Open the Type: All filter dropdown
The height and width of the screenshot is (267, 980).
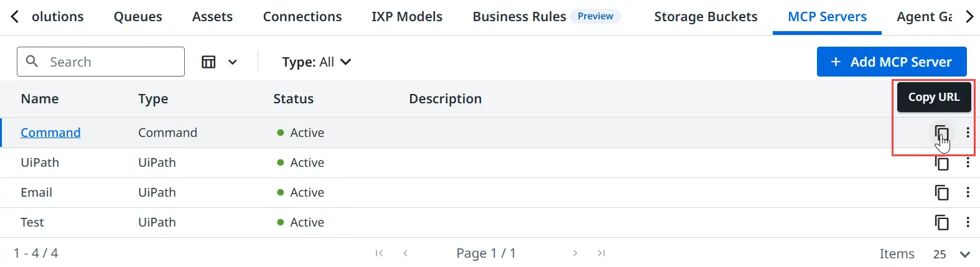316,62
